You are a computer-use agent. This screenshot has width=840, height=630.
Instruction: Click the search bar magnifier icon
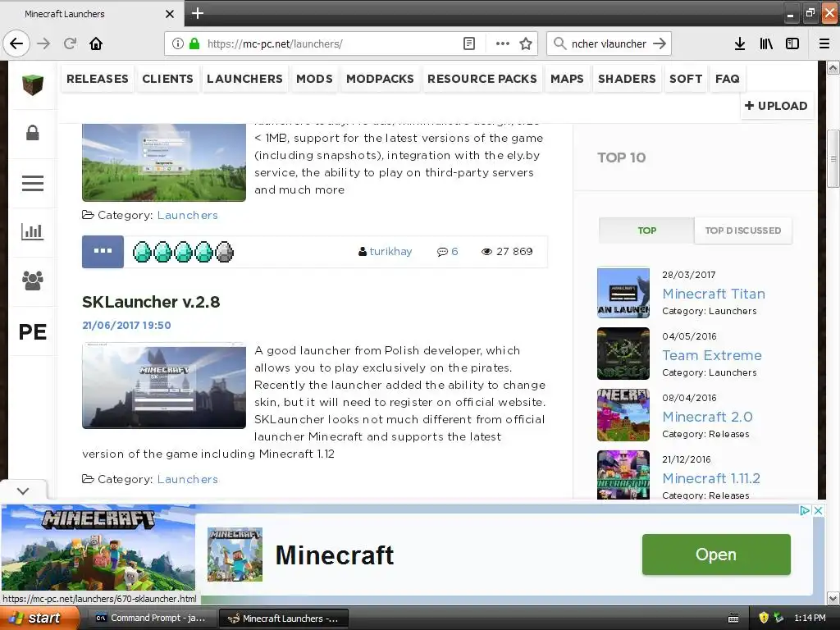[559, 43]
